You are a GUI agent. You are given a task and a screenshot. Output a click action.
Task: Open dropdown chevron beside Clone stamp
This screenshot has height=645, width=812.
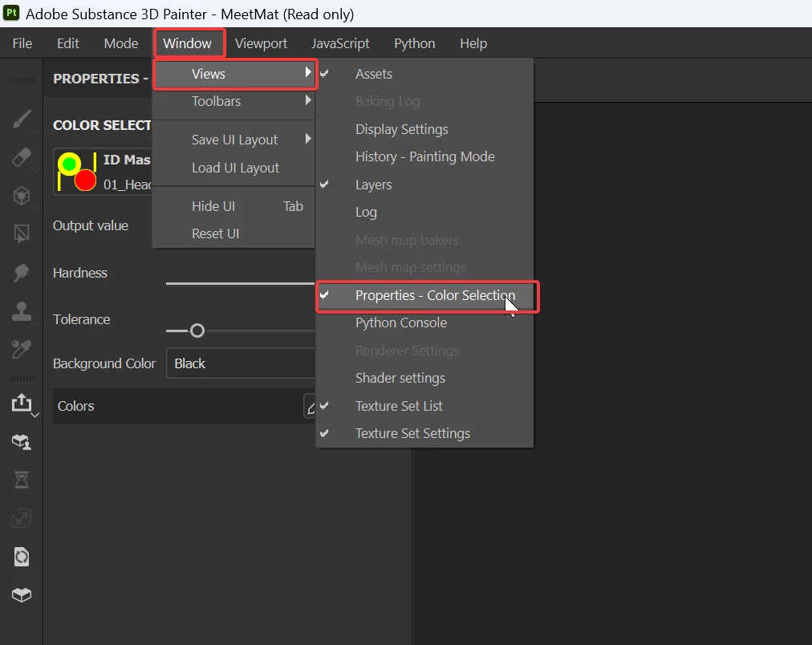(35, 323)
